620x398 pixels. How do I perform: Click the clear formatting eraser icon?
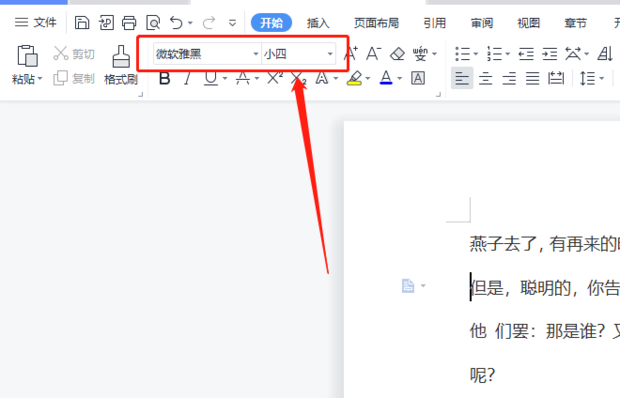point(397,54)
